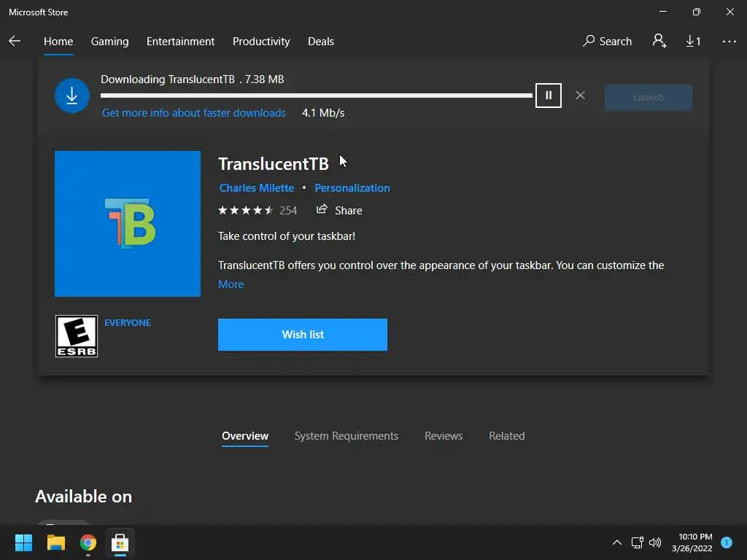Click the TranslucentTB app logo tile
The height and width of the screenshot is (560, 747).
point(128,224)
